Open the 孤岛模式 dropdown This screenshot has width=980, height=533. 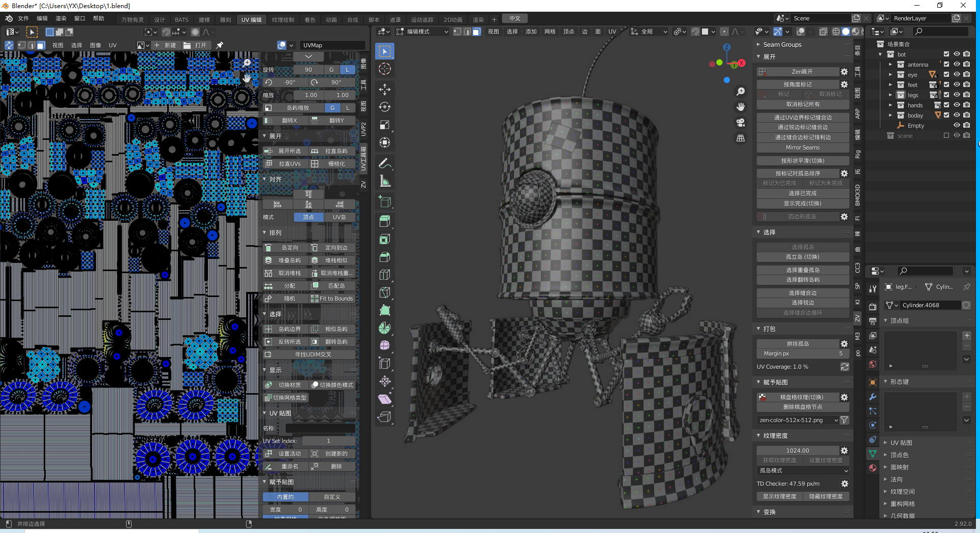803,470
